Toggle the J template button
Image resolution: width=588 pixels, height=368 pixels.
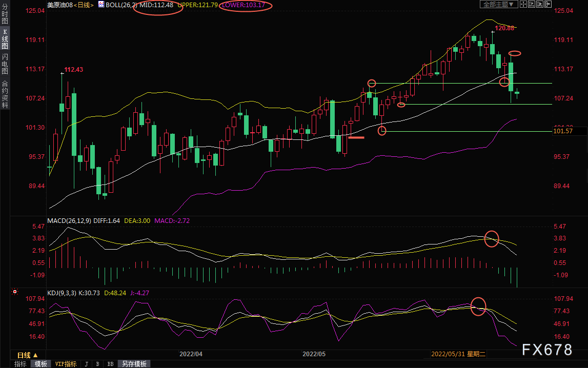(x=86, y=364)
